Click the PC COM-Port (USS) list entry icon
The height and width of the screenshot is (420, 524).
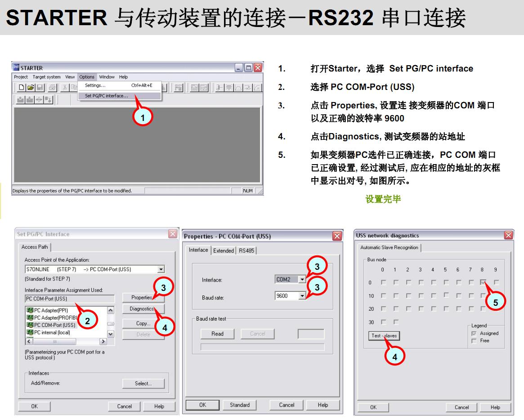tap(30, 325)
